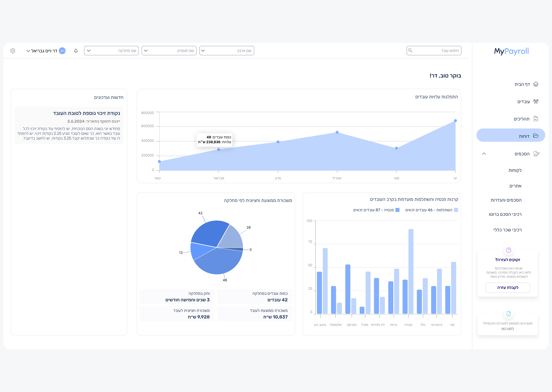Click the בוקר טוב, דר! greeting
Screen dimensions: 552x392
(445, 76)
